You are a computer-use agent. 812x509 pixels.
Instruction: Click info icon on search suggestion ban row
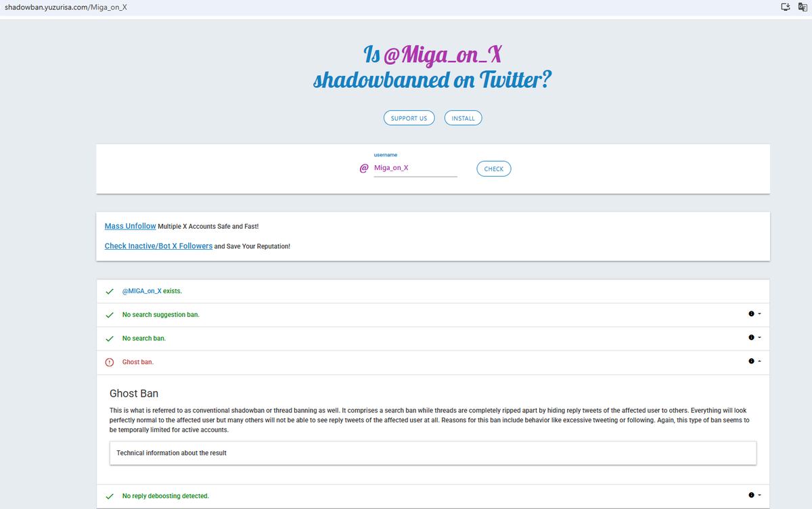coord(751,314)
